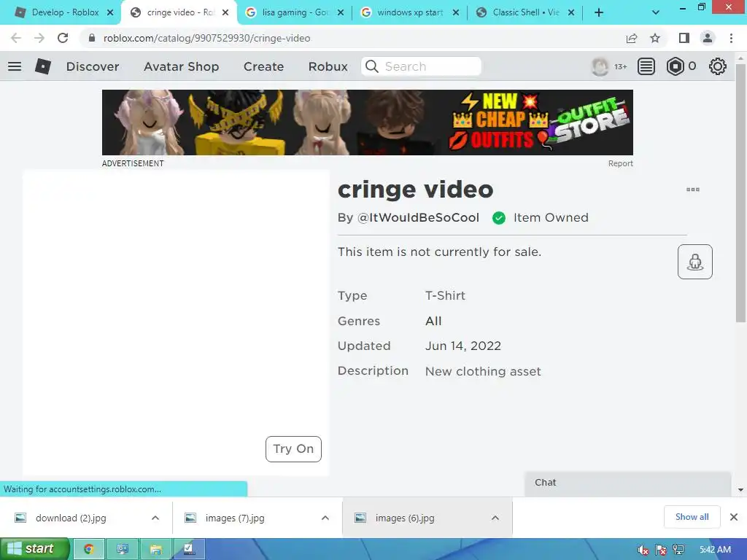
Task: Click the 5:42 AM clock
Action: point(715,550)
